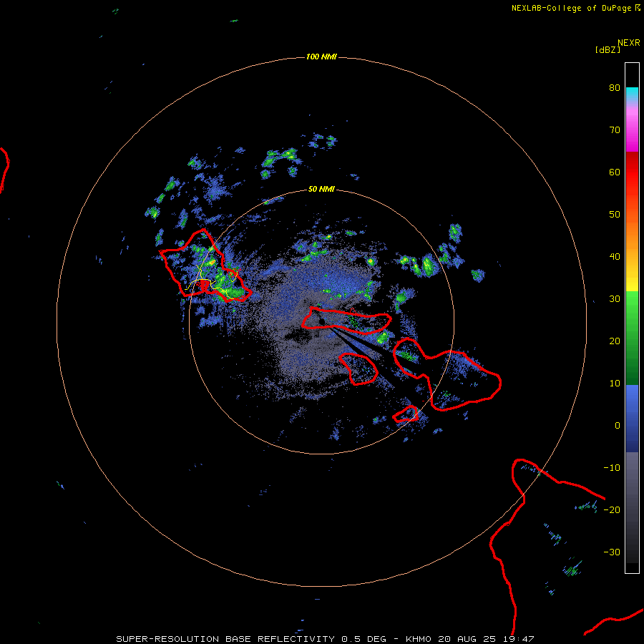This screenshot has width=644, height=644.
Task: Click the 60 value on the dBZ scale
Action: (x=615, y=172)
